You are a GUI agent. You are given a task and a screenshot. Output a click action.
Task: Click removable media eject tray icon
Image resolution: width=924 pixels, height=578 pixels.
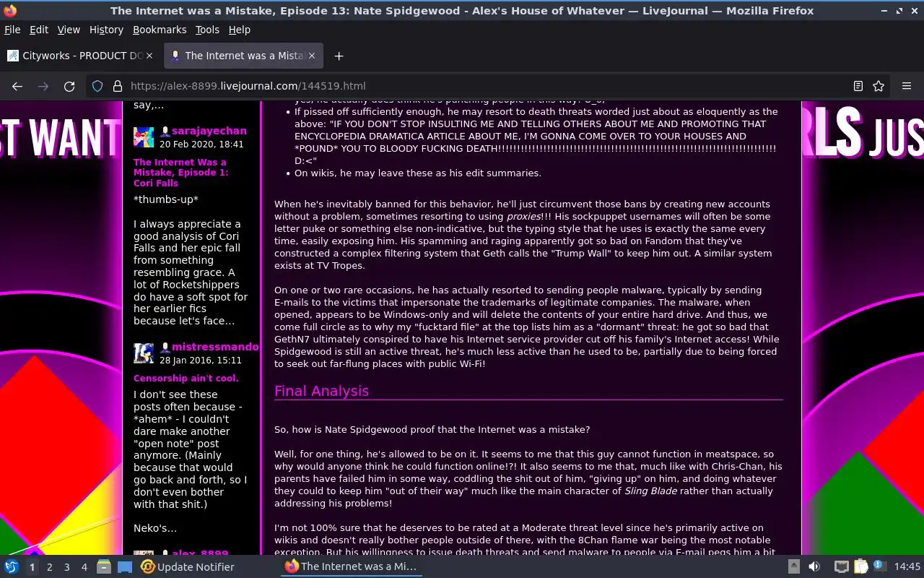pyautogui.click(x=793, y=567)
